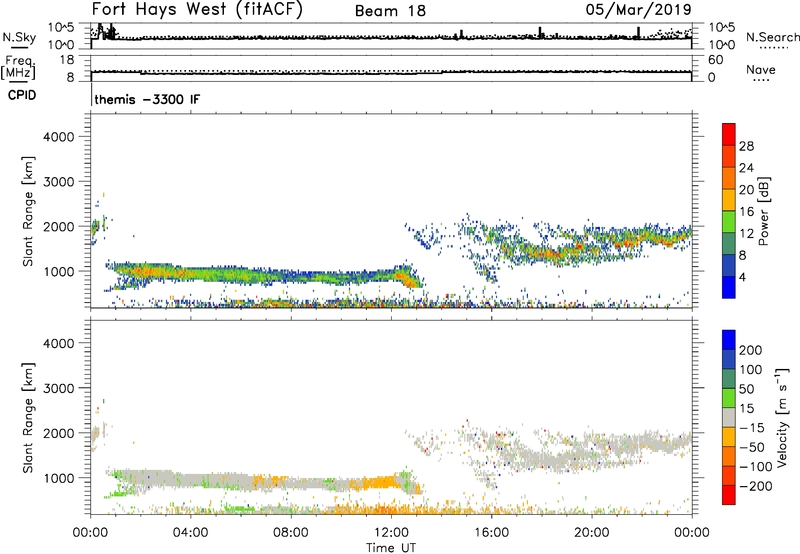Click the 'Power [dB]' colorbar title
Image resolution: width=800 pixels, height=554 pixels.
(x=764, y=211)
